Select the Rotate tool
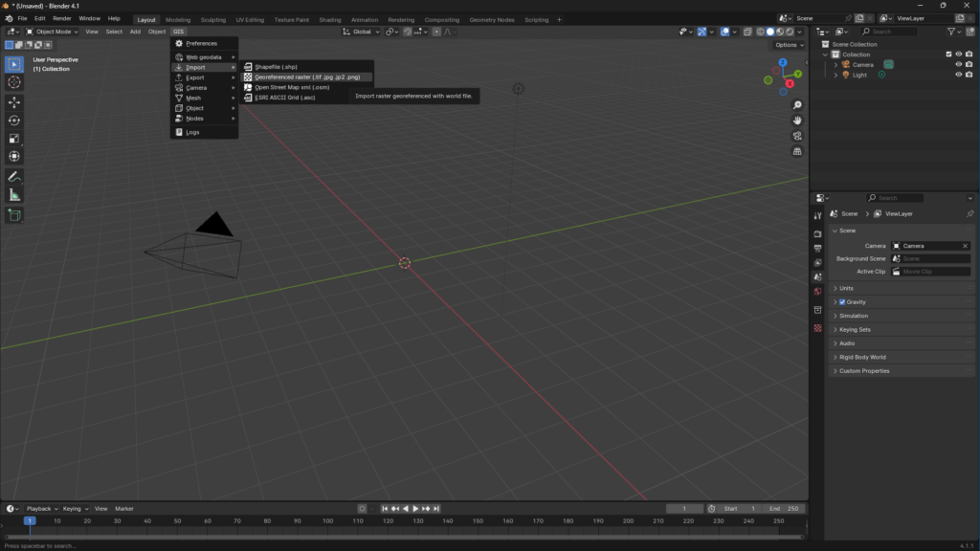This screenshot has height=551, width=980. point(14,121)
